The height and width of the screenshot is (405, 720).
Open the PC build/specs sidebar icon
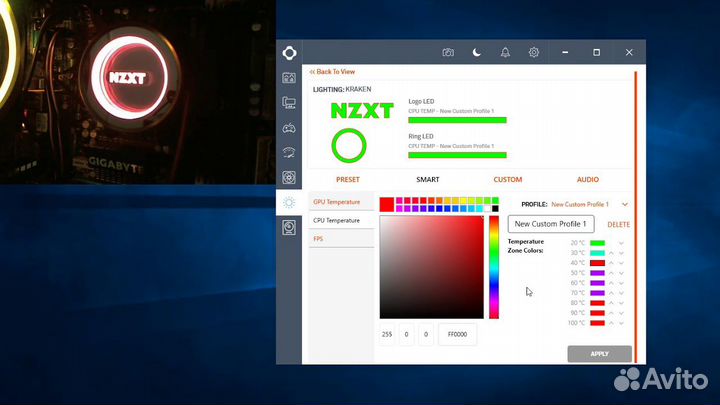point(289,102)
